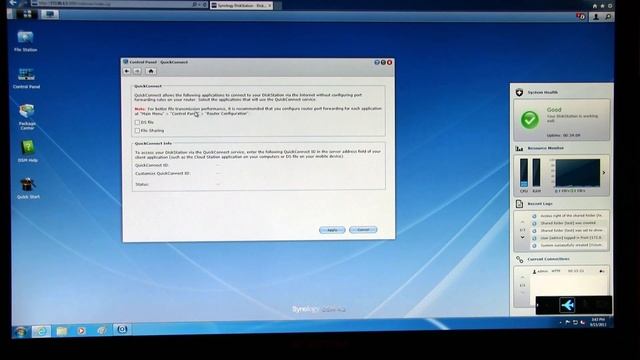Go to the previous Recent Logs page
Screen dimensions: 640x360
point(522,222)
